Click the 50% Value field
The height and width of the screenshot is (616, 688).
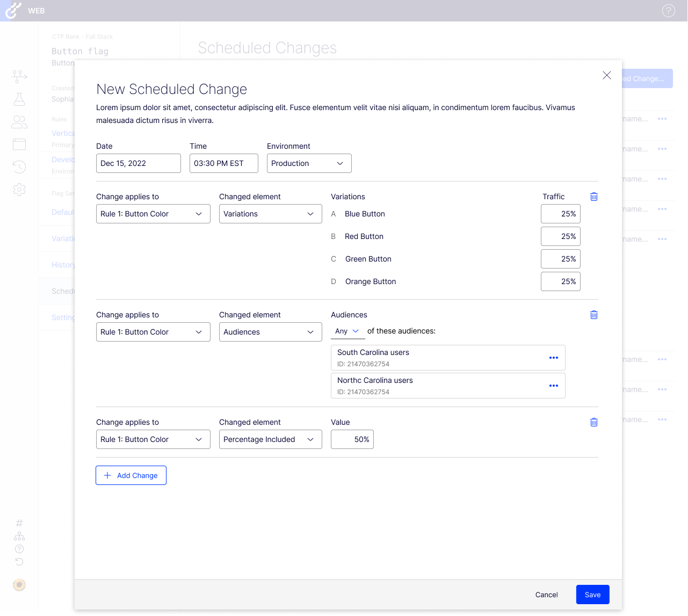coord(352,439)
